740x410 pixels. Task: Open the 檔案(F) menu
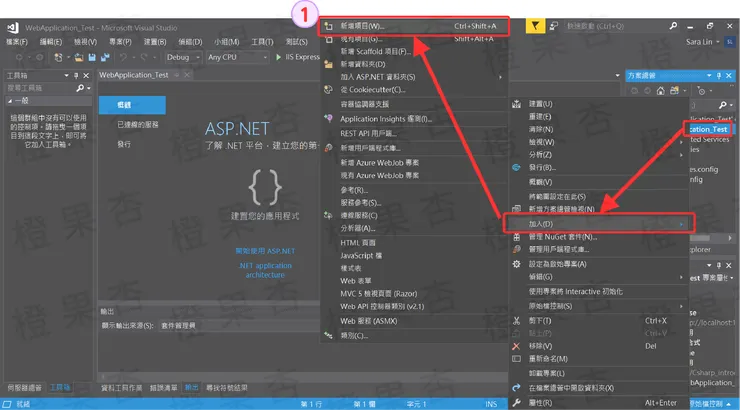click(x=17, y=42)
